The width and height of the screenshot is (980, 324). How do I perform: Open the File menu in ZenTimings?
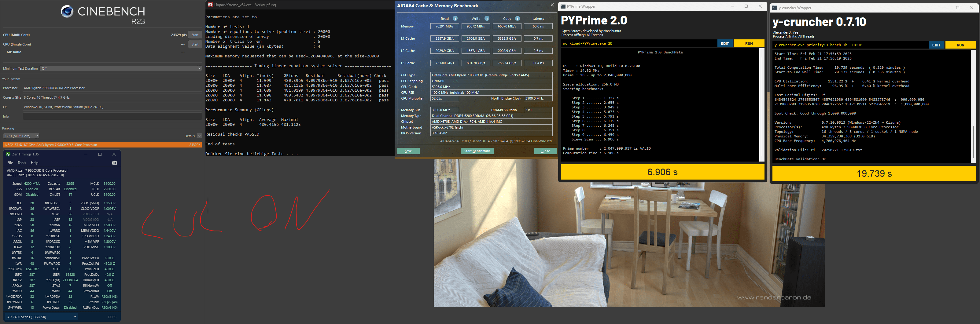pos(10,162)
